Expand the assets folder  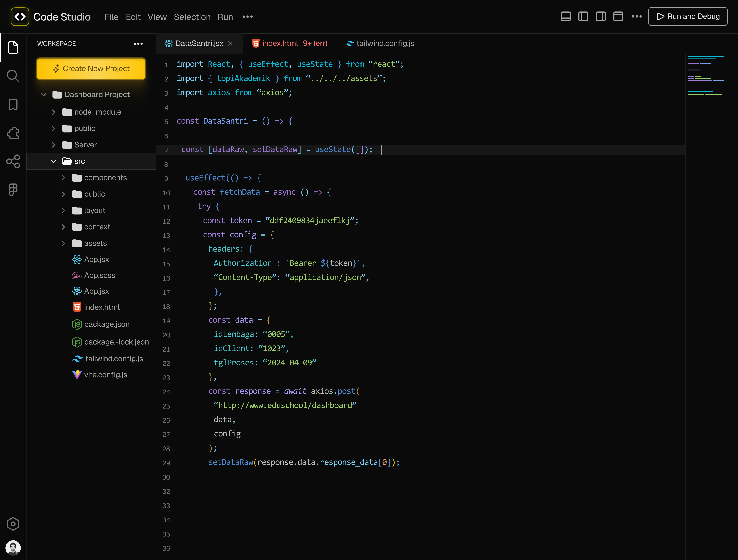[63, 243]
